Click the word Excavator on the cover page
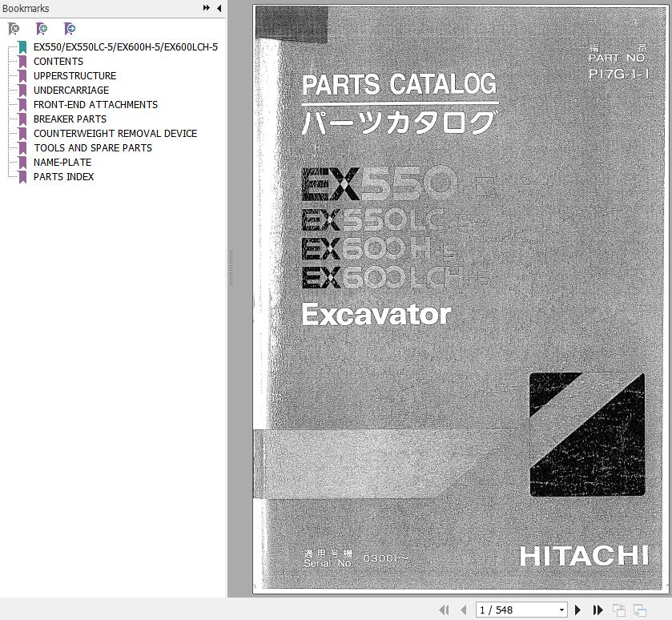The height and width of the screenshot is (620, 672). (x=376, y=314)
